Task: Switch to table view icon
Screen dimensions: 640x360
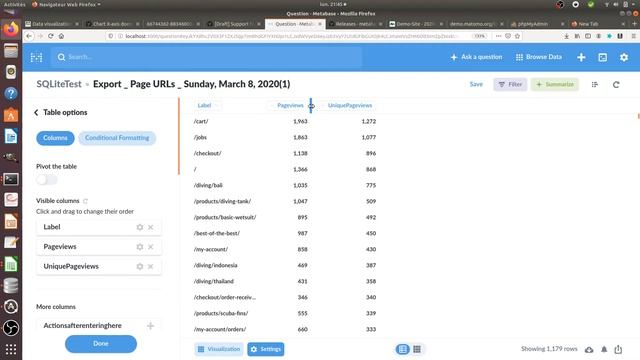Action: point(403,349)
